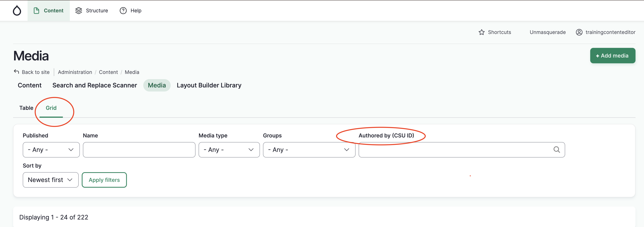644x227 pixels.
Task: Expand the Published dropdown
Action: pyautogui.click(x=51, y=150)
